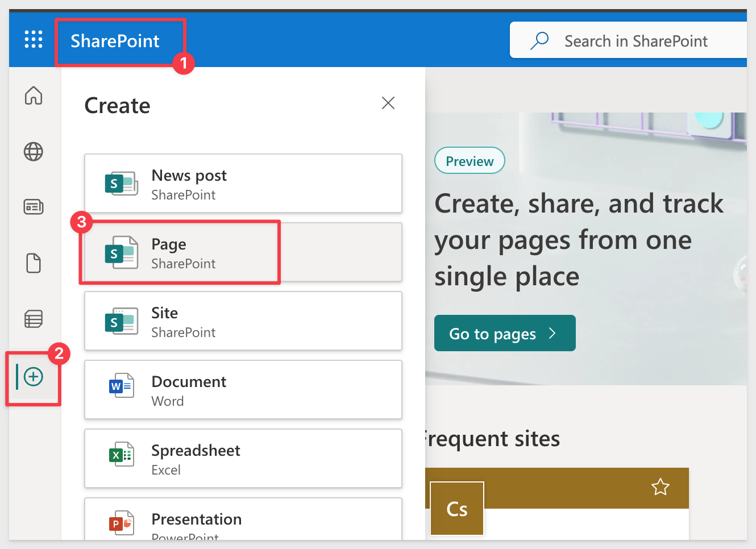Open the app launcher waffle icon

pyautogui.click(x=34, y=39)
